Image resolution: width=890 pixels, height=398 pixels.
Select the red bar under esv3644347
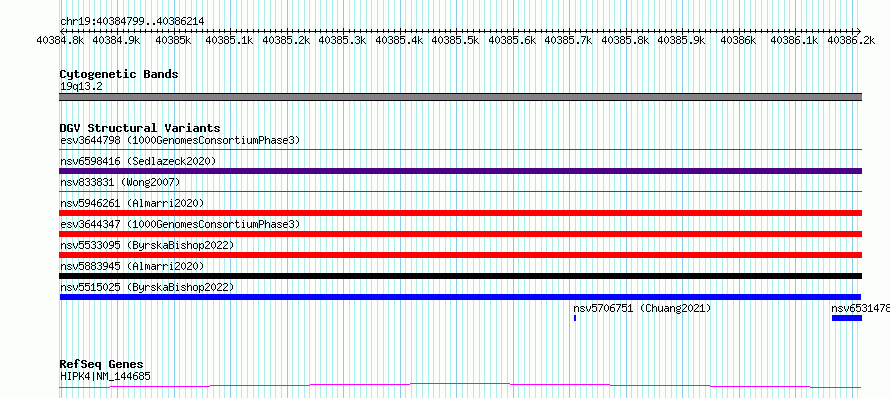pos(460,234)
